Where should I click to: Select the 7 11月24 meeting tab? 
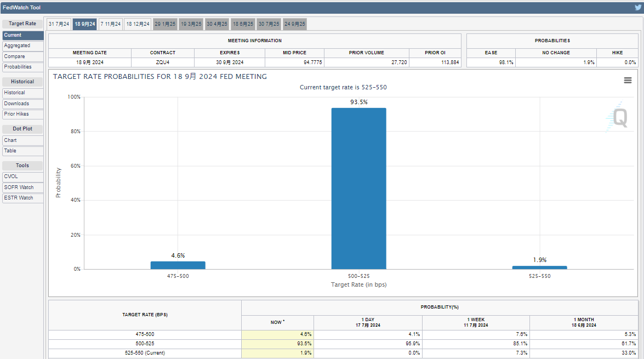[x=111, y=24]
